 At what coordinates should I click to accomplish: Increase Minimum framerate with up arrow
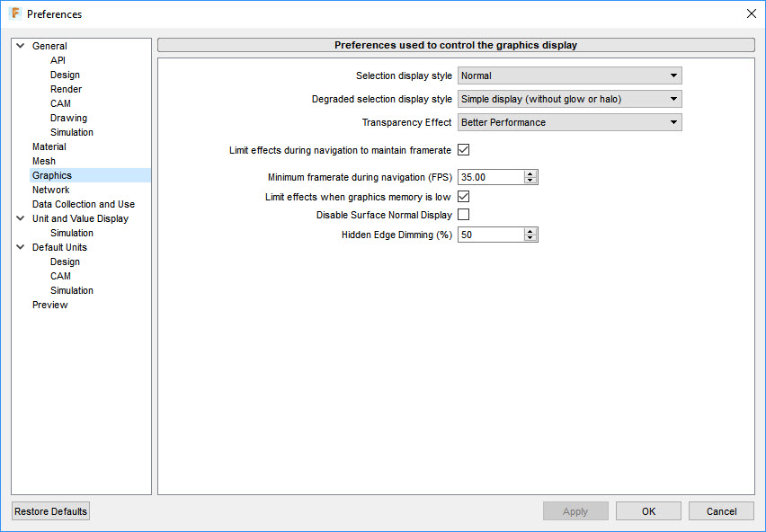pyautogui.click(x=530, y=173)
